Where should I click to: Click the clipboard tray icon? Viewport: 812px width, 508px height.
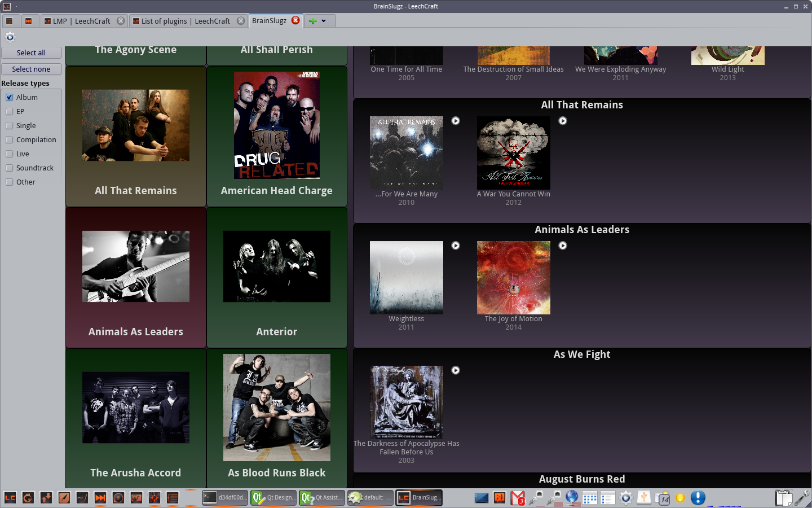(784, 498)
